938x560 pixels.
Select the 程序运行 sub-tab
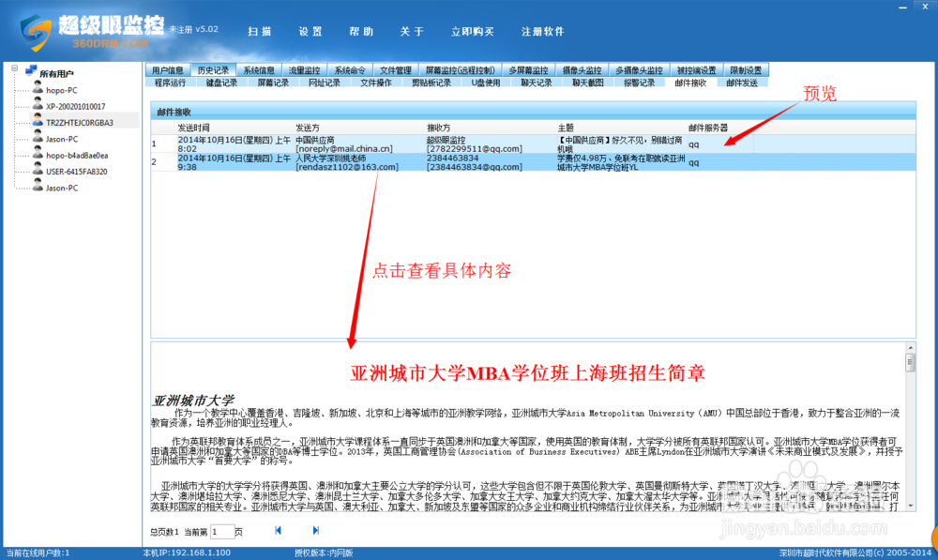(x=171, y=83)
